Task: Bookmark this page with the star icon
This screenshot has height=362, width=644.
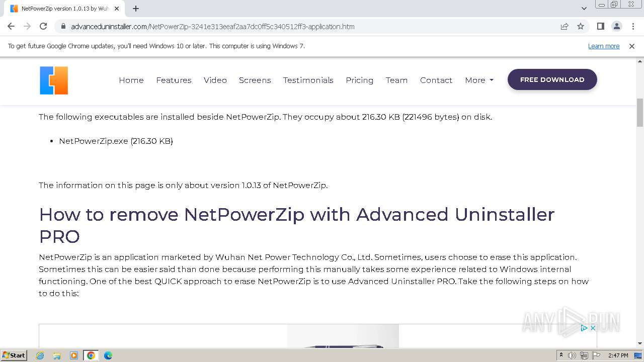Action: [x=581, y=26]
